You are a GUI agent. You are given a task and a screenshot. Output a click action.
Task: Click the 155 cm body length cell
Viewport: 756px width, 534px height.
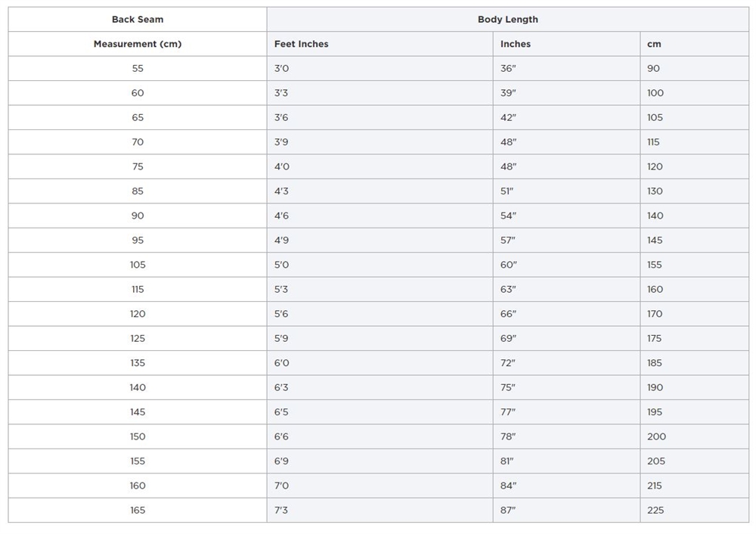pyautogui.click(x=655, y=265)
